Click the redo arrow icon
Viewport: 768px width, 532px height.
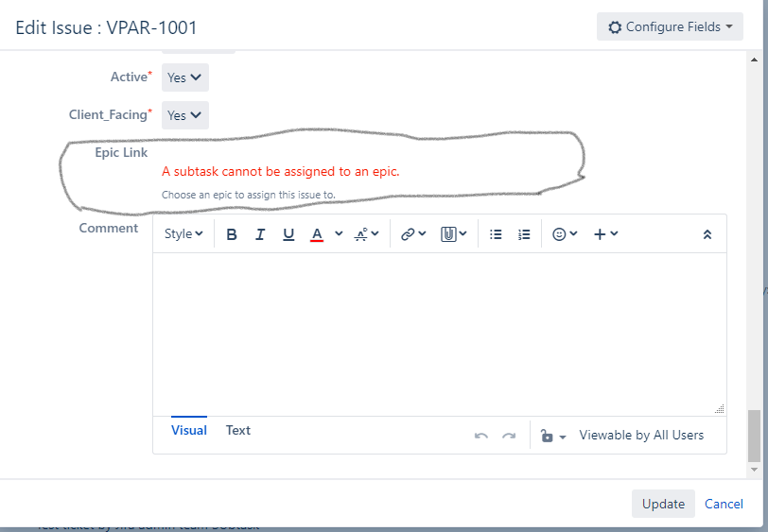[x=509, y=436]
